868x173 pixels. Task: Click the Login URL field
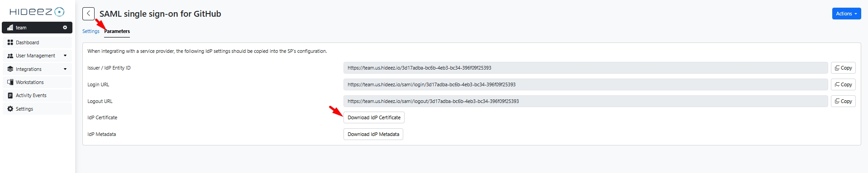(586, 84)
